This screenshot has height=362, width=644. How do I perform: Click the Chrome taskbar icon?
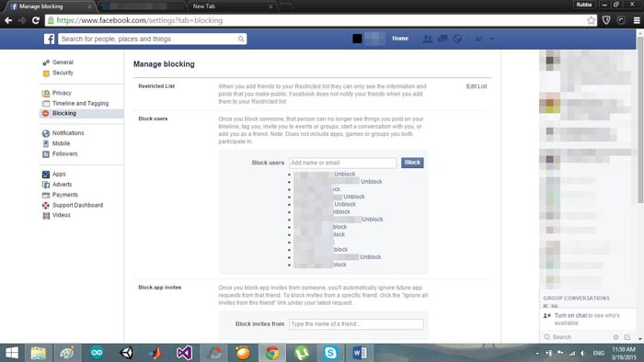tap(272, 353)
